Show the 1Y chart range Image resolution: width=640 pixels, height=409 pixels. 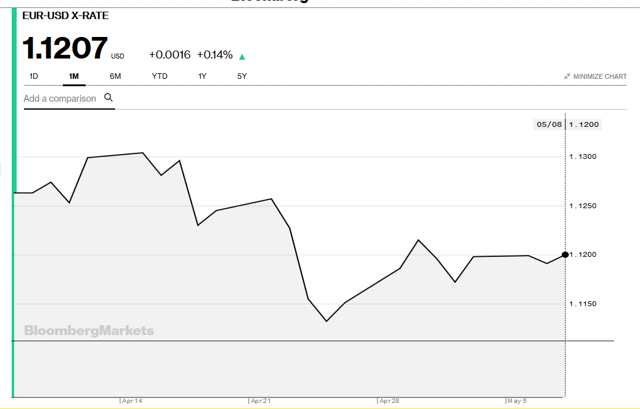pos(202,76)
